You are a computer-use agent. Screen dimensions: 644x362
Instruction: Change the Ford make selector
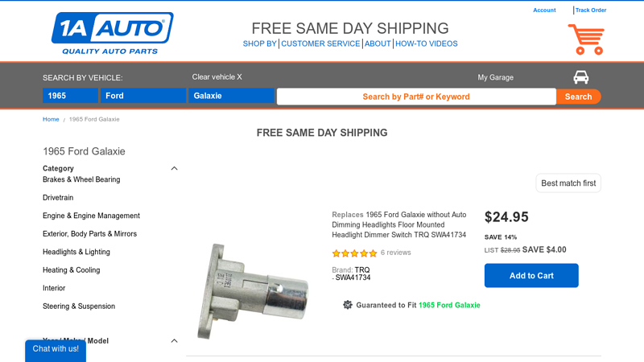[x=143, y=96]
